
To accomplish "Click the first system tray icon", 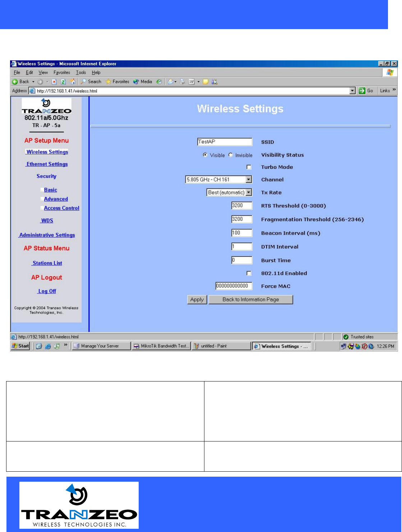I will (x=344, y=346).
